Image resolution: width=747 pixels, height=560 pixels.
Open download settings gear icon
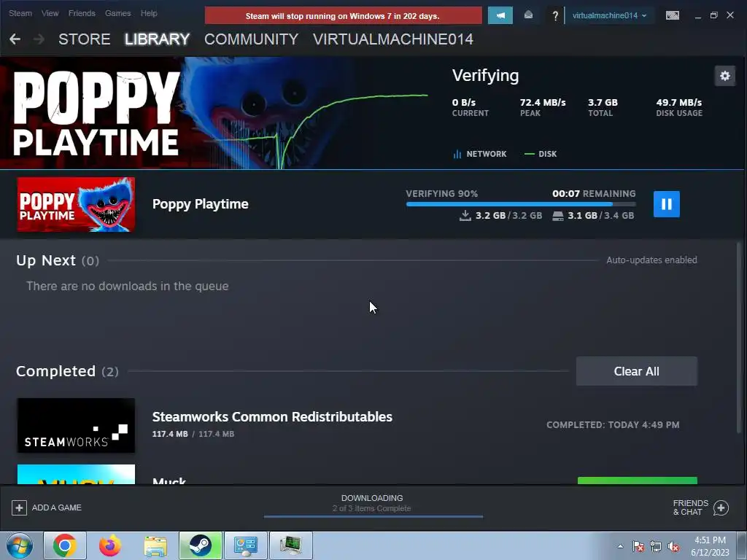click(x=724, y=76)
